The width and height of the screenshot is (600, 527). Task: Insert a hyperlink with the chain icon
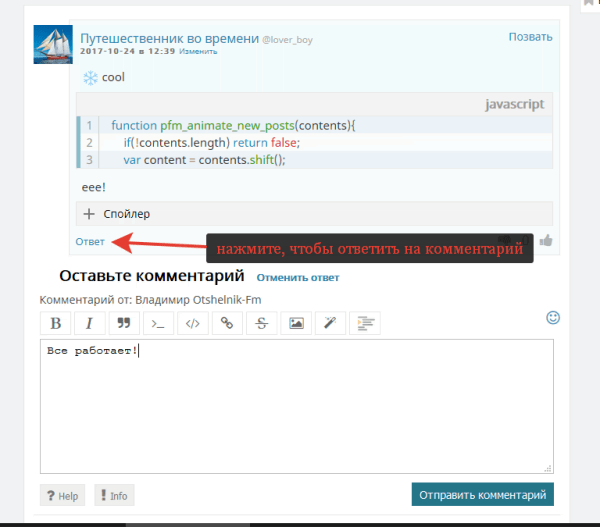[x=227, y=323]
